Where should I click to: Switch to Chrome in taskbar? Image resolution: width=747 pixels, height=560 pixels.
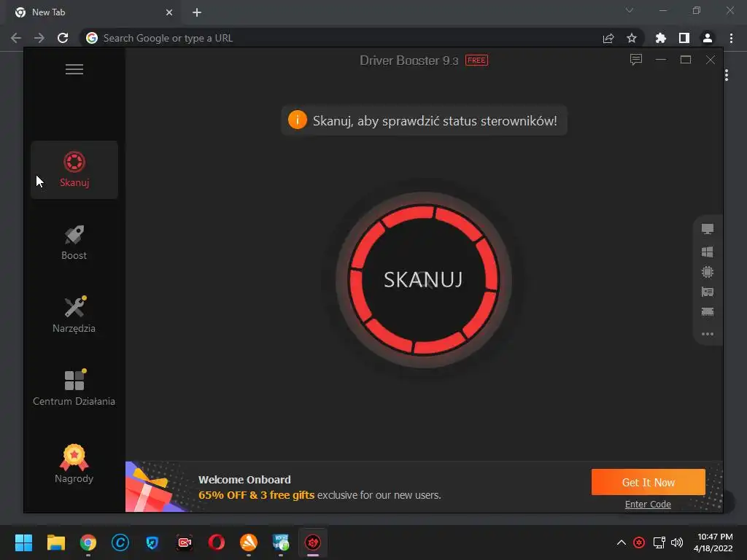[88, 542]
